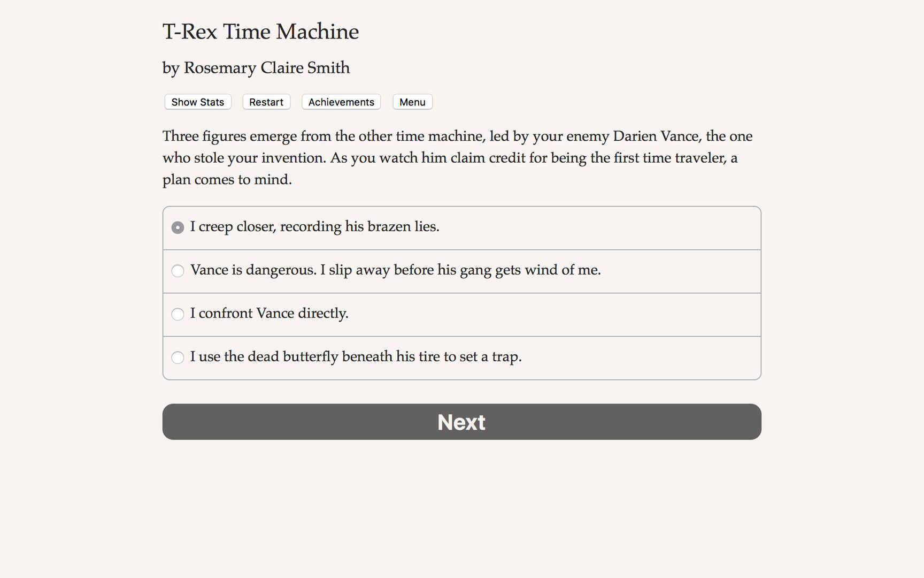Toggle selection to the slip away option

178,271
